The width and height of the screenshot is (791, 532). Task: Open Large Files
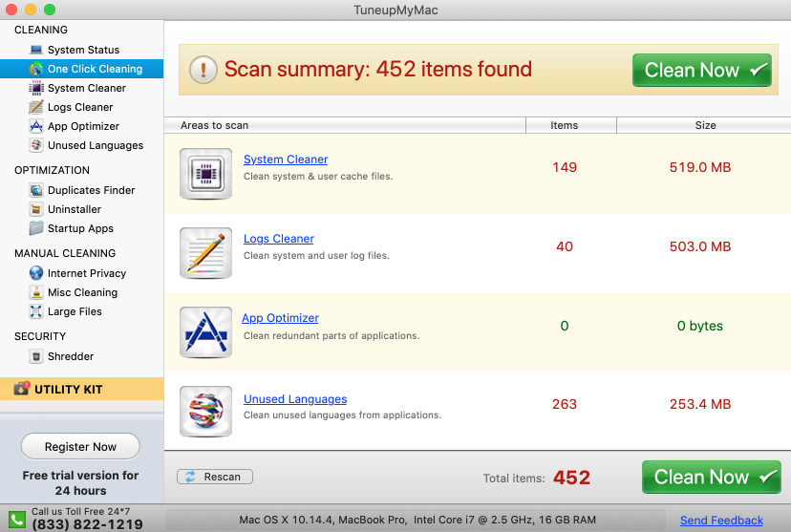click(x=82, y=311)
